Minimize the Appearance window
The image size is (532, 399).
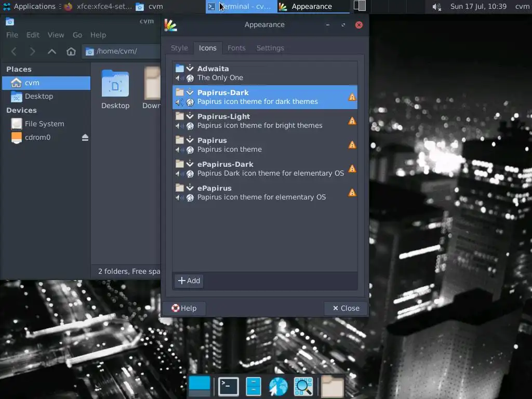pyautogui.click(x=328, y=25)
